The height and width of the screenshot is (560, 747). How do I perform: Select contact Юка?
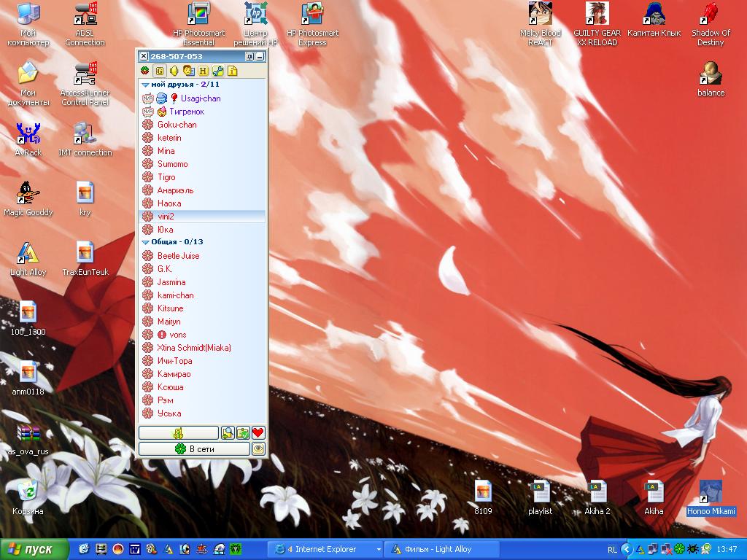[203, 230]
